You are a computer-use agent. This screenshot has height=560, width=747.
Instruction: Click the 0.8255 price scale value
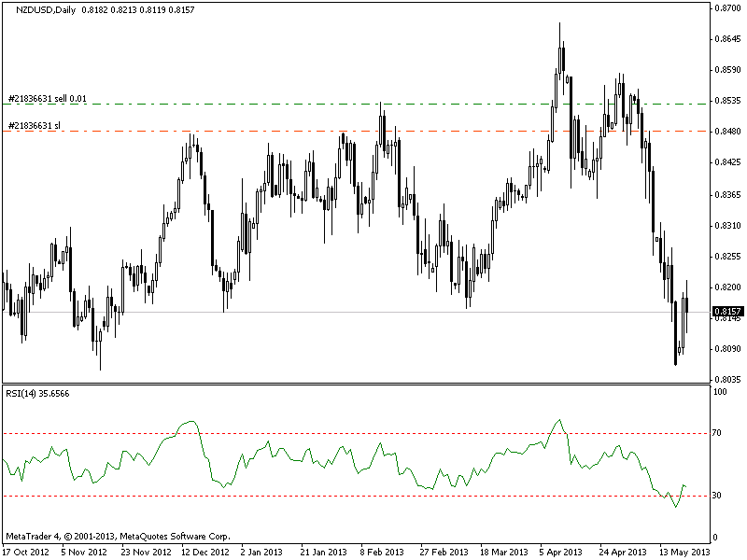coord(728,257)
